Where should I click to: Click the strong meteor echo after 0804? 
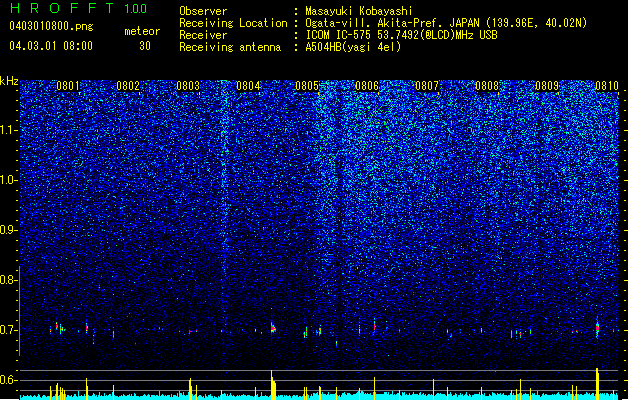pyautogui.click(x=273, y=327)
